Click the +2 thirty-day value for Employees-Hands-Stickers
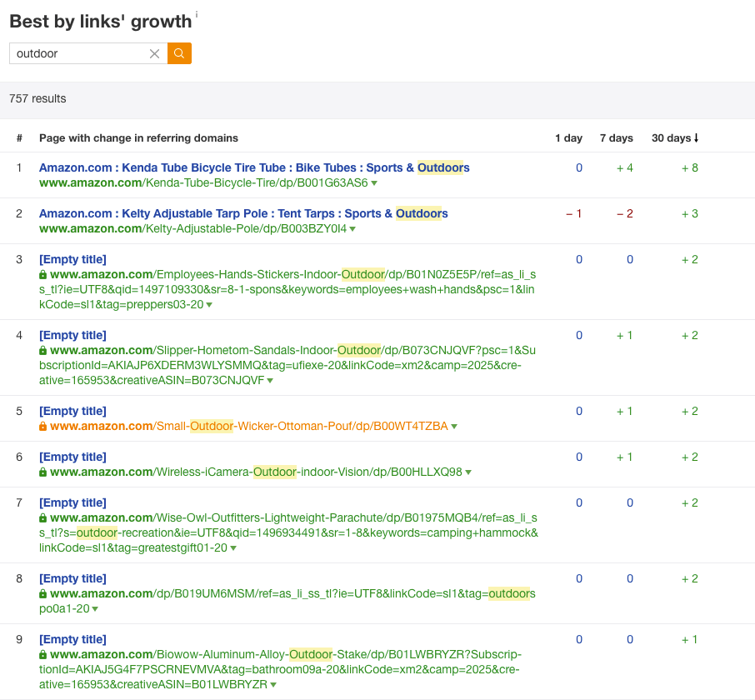 tap(689, 259)
